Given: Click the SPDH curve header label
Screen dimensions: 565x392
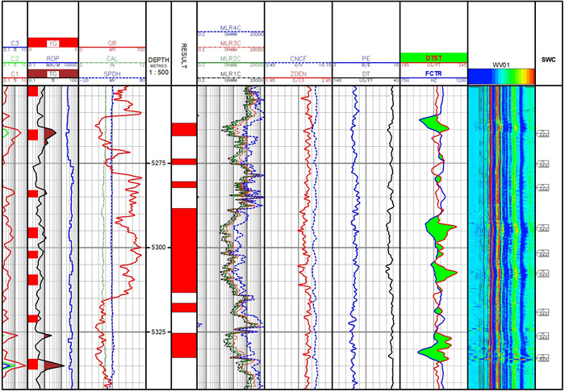Looking at the screenshot, I should [112, 73].
